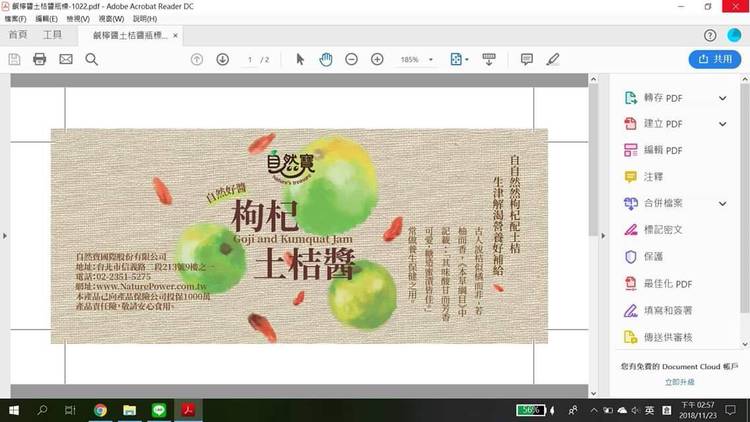This screenshot has width=750, height=422.
Task: Select the arrow selection tool
Action: (300, 60)
